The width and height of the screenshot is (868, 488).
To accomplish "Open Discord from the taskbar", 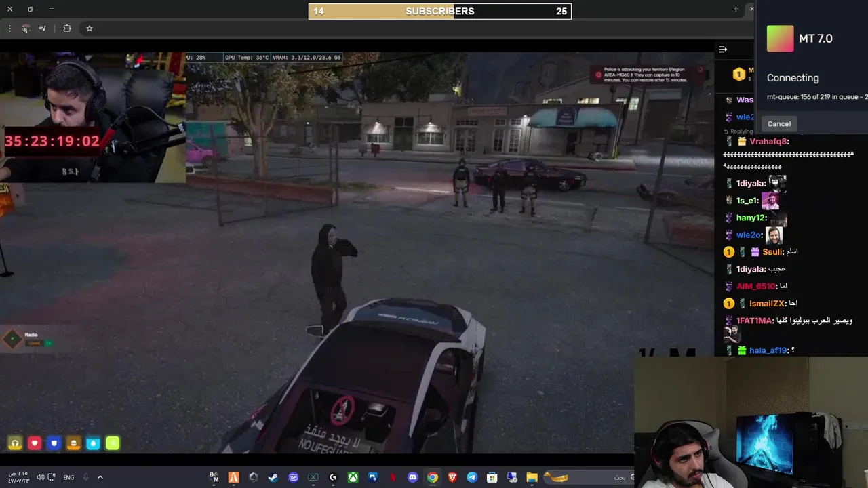I will pyautogui.click(x=412, y=477).
